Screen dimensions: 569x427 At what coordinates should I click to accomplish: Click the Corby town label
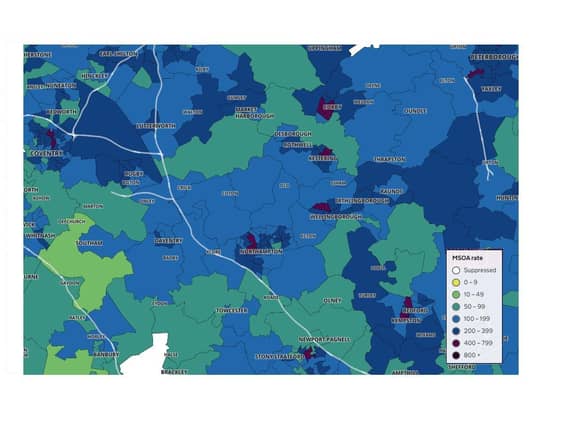[332, 107]
